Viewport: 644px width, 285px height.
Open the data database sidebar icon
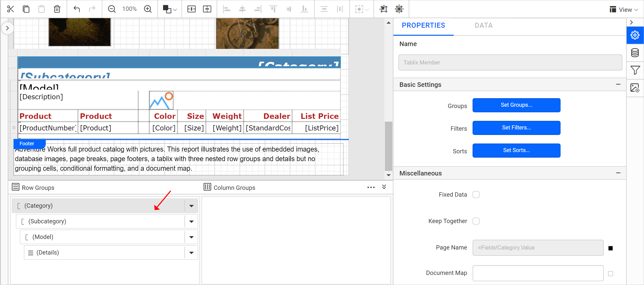pyautogui.click(x=635, y=53)
